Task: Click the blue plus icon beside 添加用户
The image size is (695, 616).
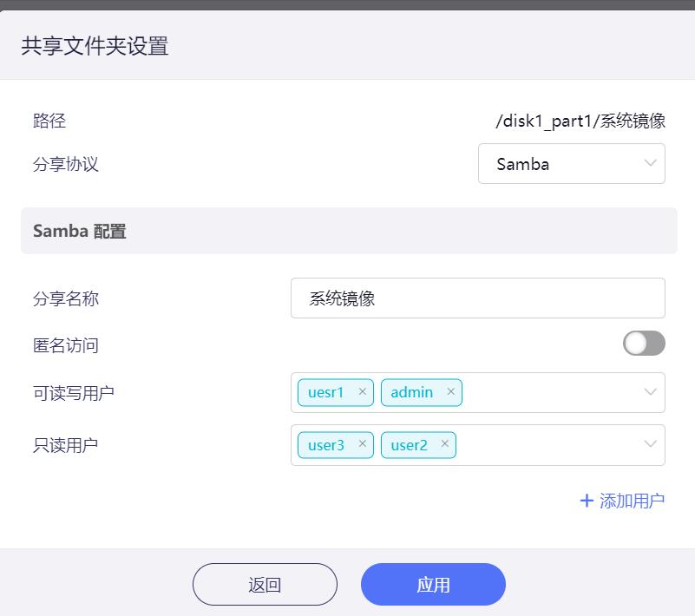Action: (x=588, y=501)
